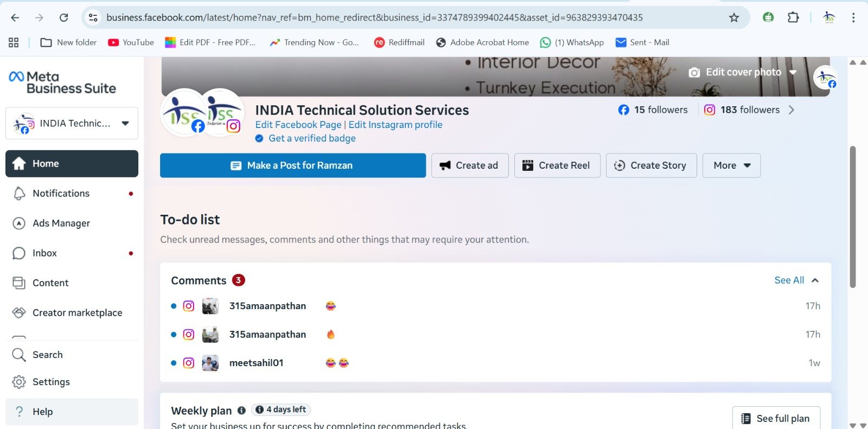Image resolution: width=868 pixels, height=429 pixels.
Task: Click the Edit Facebook Page link
Action: click(x=298, y=125)
